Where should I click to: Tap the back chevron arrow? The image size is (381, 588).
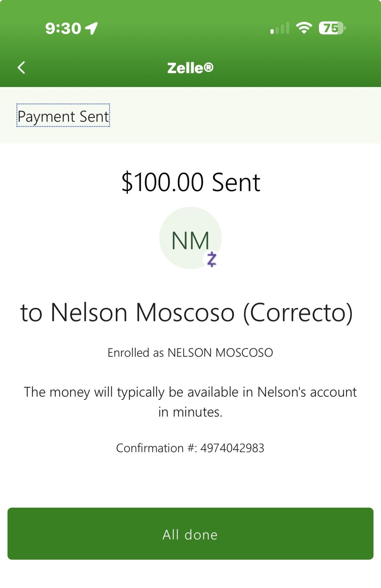[x=21, y=68]
